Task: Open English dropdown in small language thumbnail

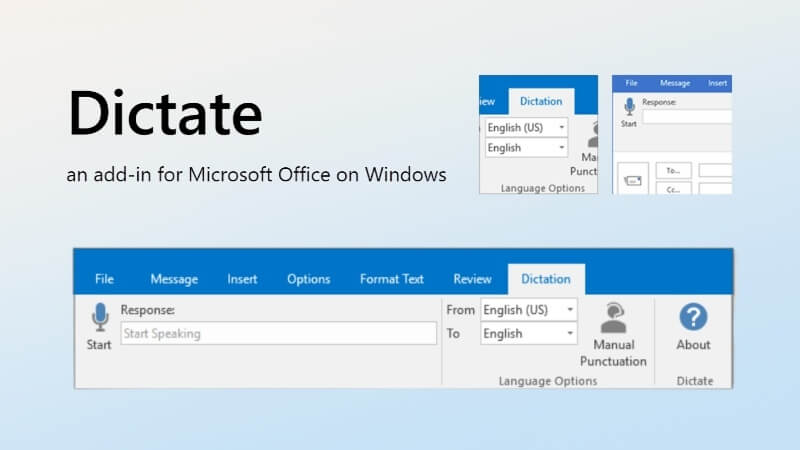Action: click(x=526, y=148)
